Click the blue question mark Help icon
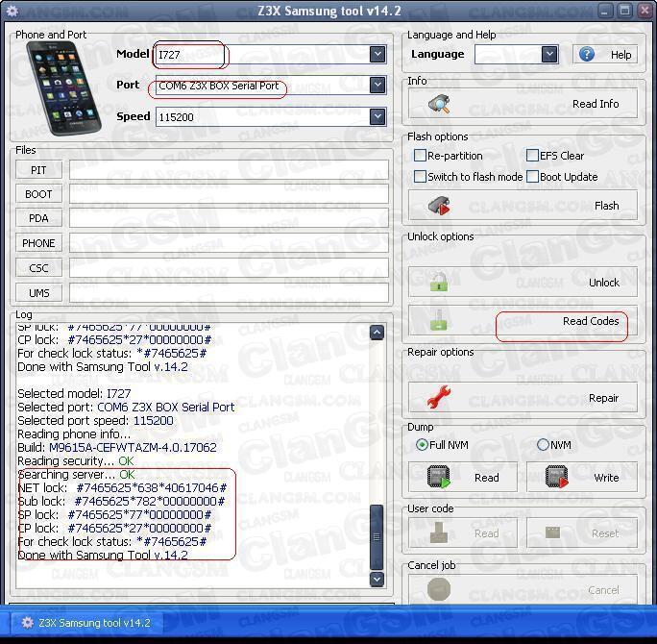657x644 pixels. coord(587,54)
